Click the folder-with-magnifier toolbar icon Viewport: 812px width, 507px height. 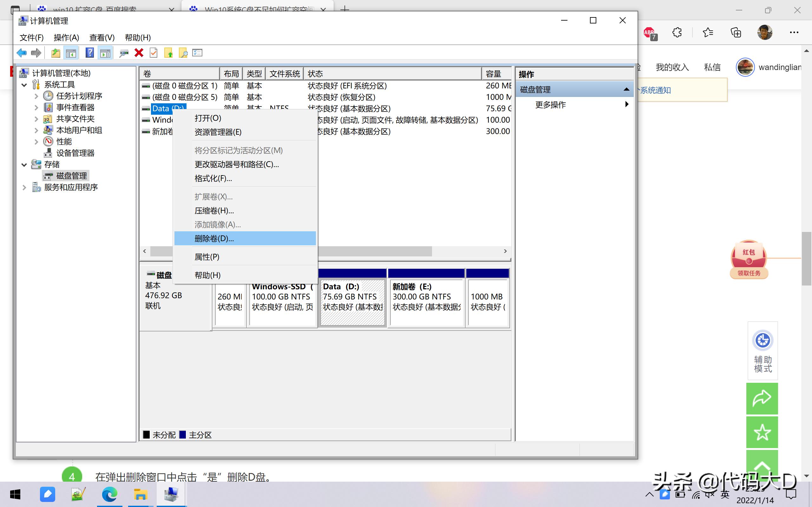tap(183, 53)
